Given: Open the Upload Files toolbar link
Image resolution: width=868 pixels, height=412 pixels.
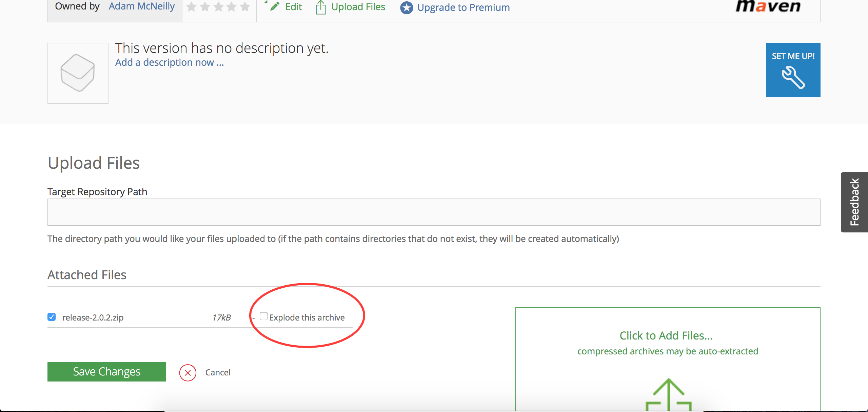Looking at the screenshot, I should (x=358, y=7).
